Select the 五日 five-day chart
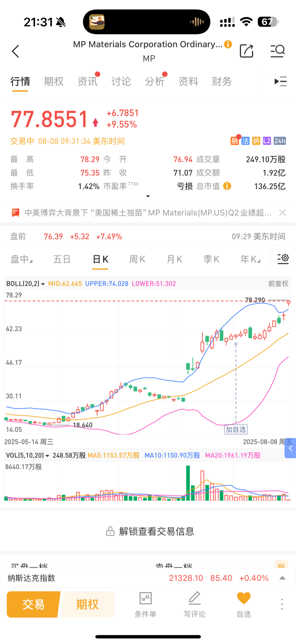The image size is (296, 644). pyautogui.click(x=62, y=259)
